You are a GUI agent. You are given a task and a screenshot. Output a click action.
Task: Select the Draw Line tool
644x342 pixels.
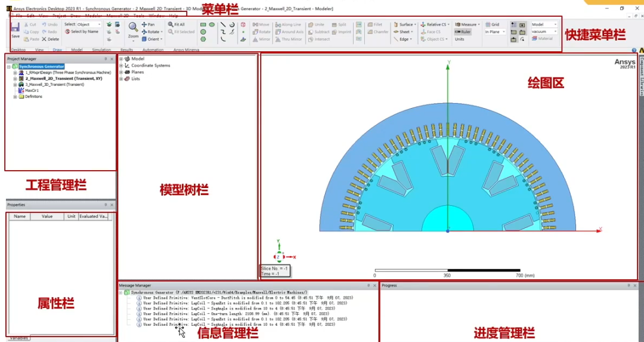pyautogui.click(x=223, y=24)
